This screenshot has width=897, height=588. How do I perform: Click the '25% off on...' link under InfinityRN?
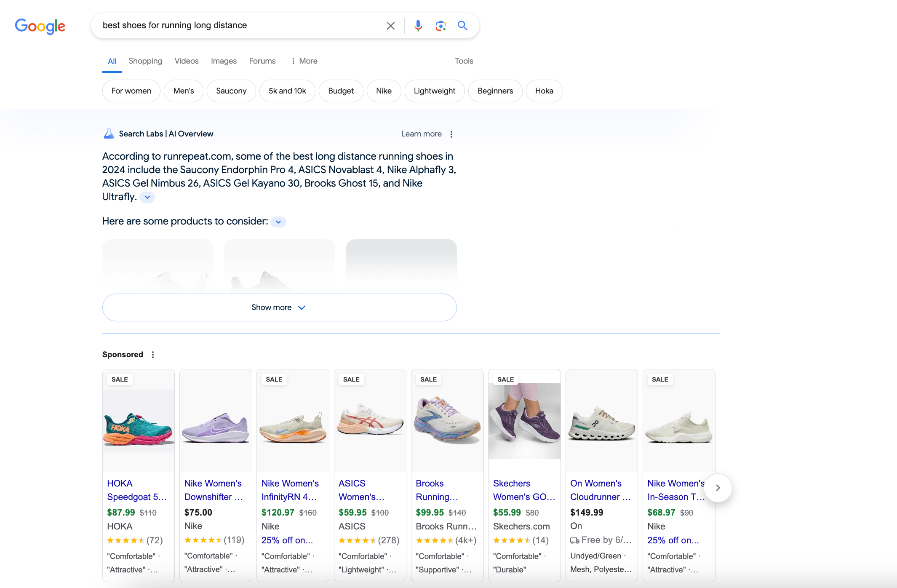pyautogui.click(x=287, y=540)
